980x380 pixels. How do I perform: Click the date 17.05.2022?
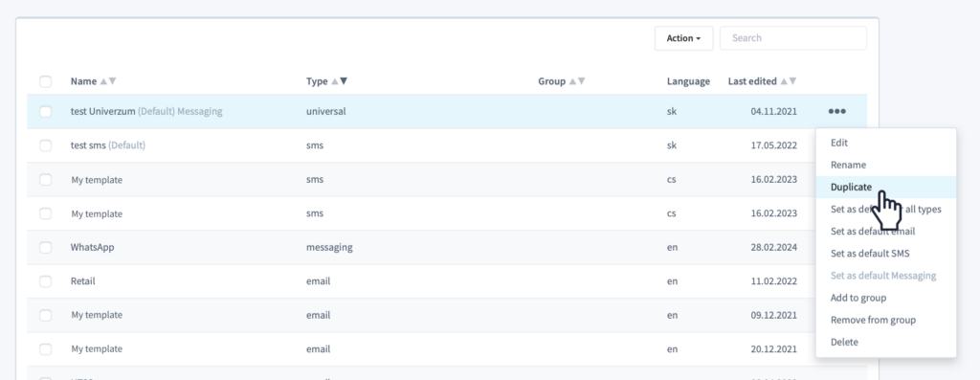pyautogui.click(x=773, y=145)
